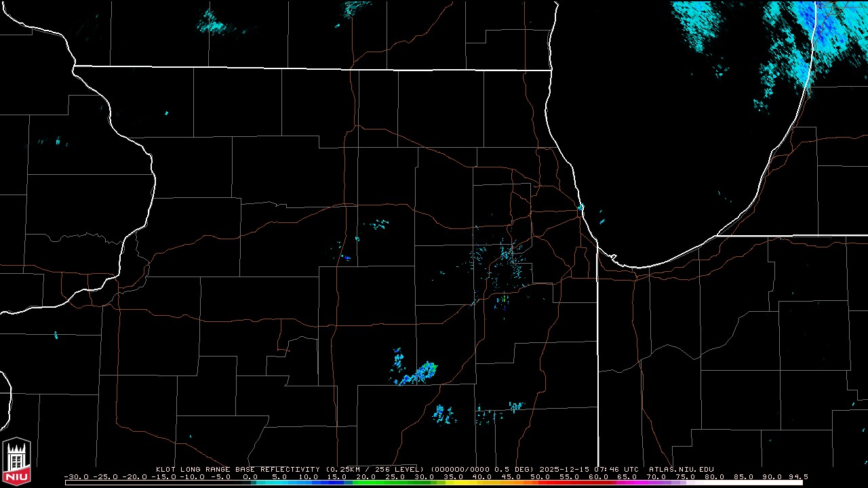
Task: Click the (0.25KM / 256 LEVEL) resolution text
Action: pyautogui.click(x=375, y=469)
